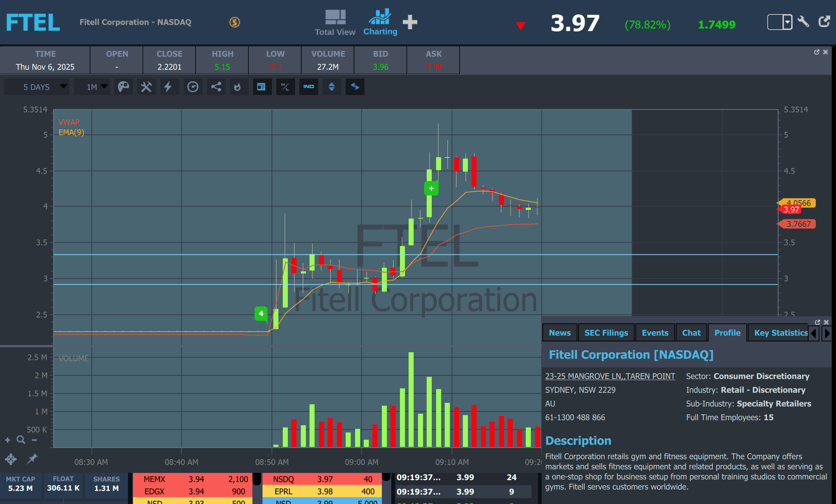
Task: Click the drawing tools hammer-wrench icon
Action: [146, 87]
